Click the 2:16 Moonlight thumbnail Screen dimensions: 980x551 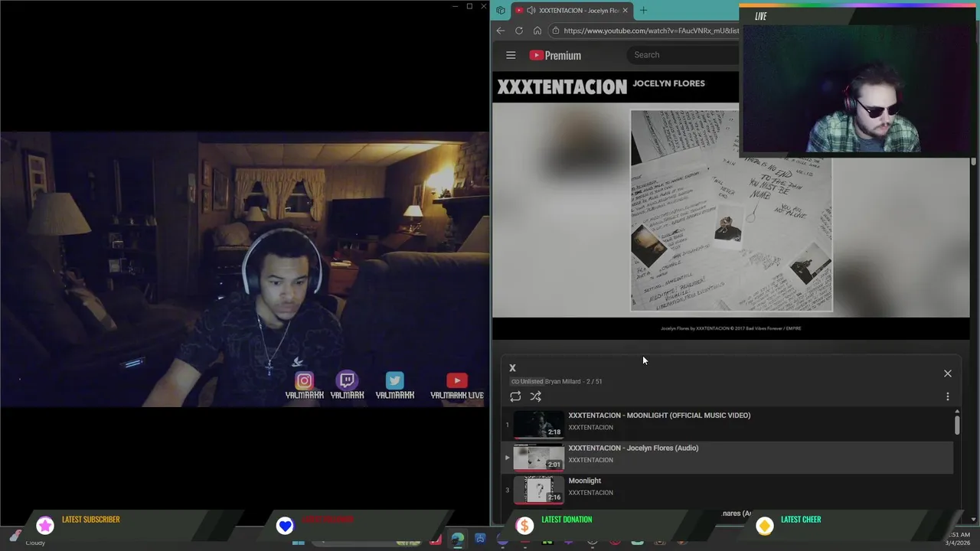[538, 490]
